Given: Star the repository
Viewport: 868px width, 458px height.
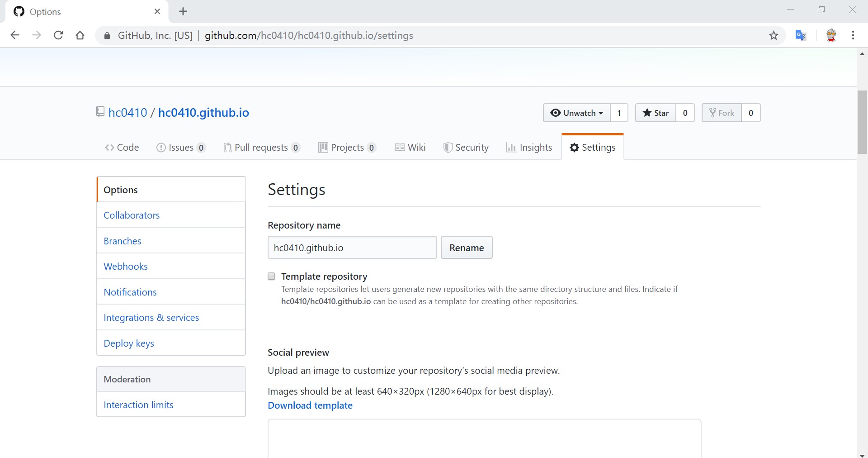Looking at the screenshot, I should (x=656, y=113).
